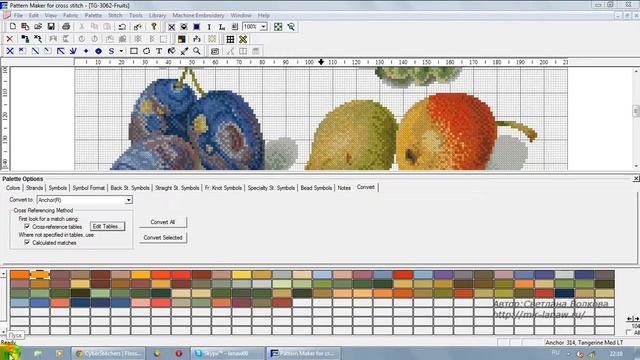Click the New pattern icon
This screenshot has width=640, height=360.
[13, 27]
